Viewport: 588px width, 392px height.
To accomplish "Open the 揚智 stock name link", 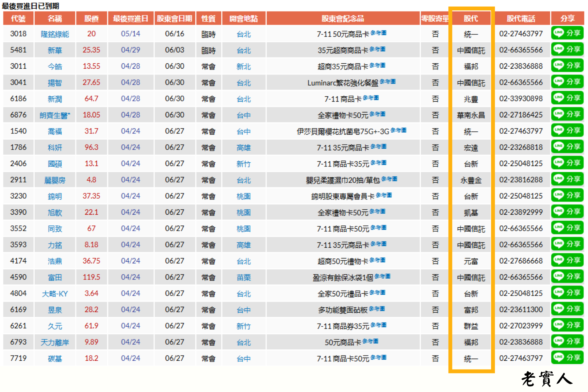I will 55,83.
